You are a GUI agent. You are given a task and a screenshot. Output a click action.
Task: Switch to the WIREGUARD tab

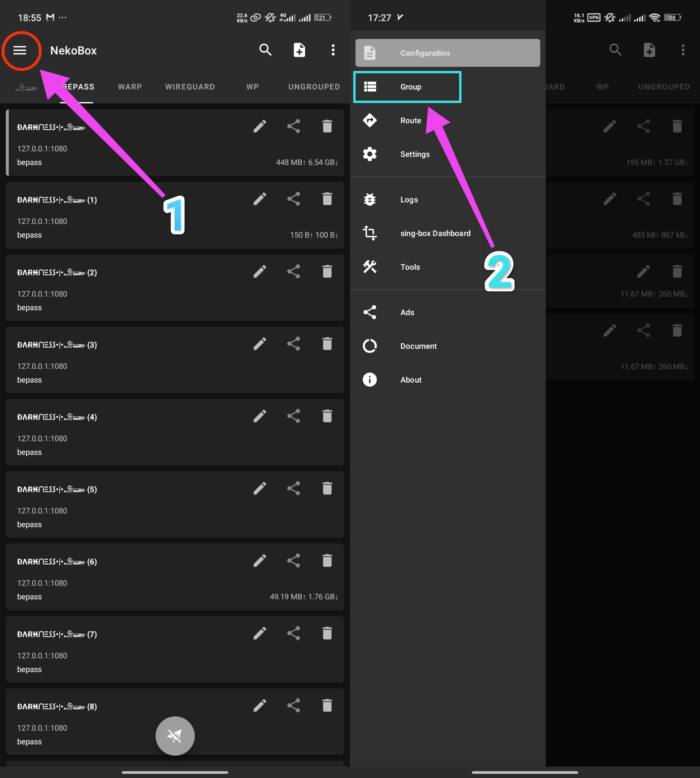click(x=190, y=87)
